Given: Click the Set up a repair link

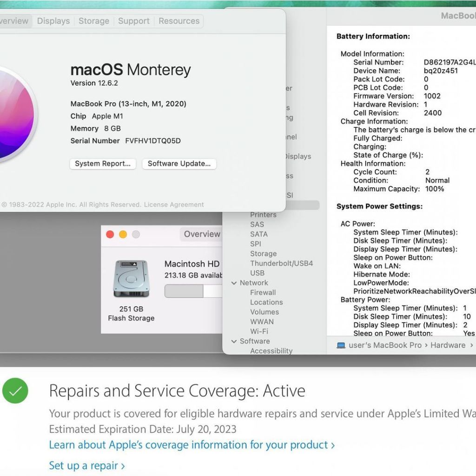Looking at the screenshot, I should [x=87, y=465].
